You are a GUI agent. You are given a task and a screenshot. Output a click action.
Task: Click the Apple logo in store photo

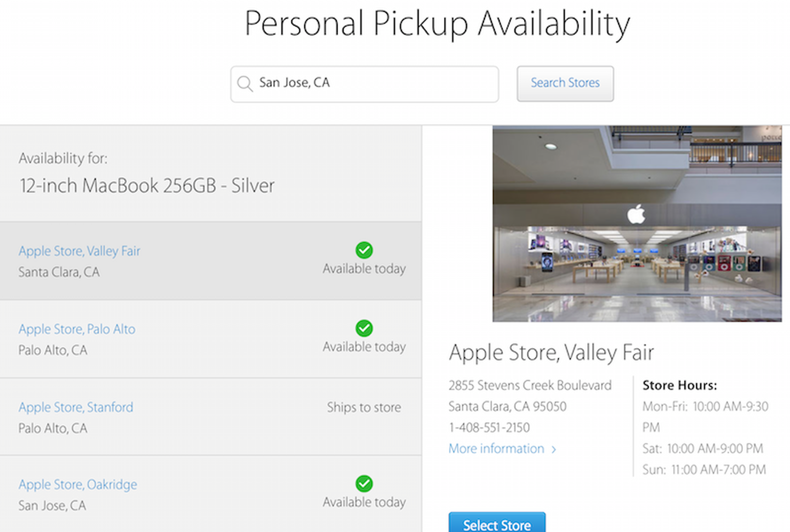point(636,215)
